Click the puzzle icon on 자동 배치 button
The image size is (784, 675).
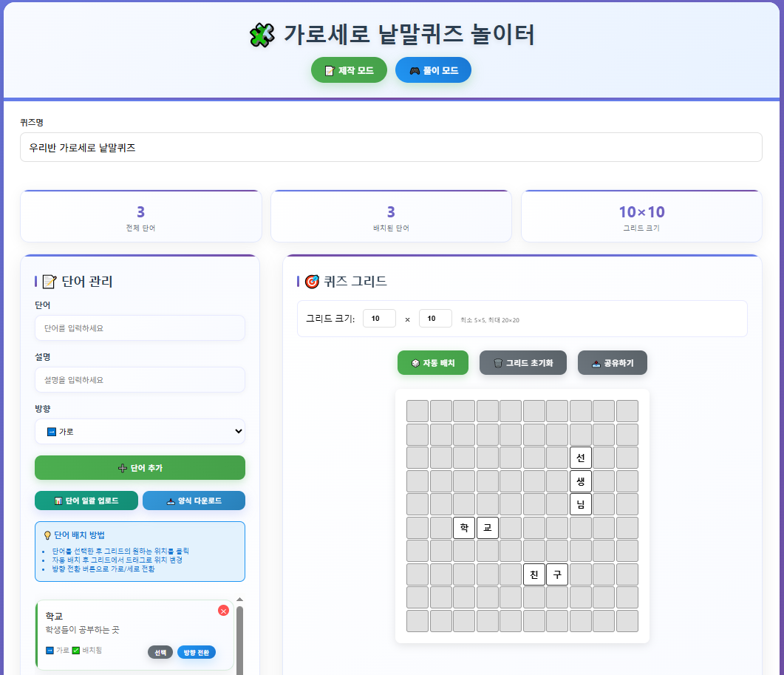point(416,362)
